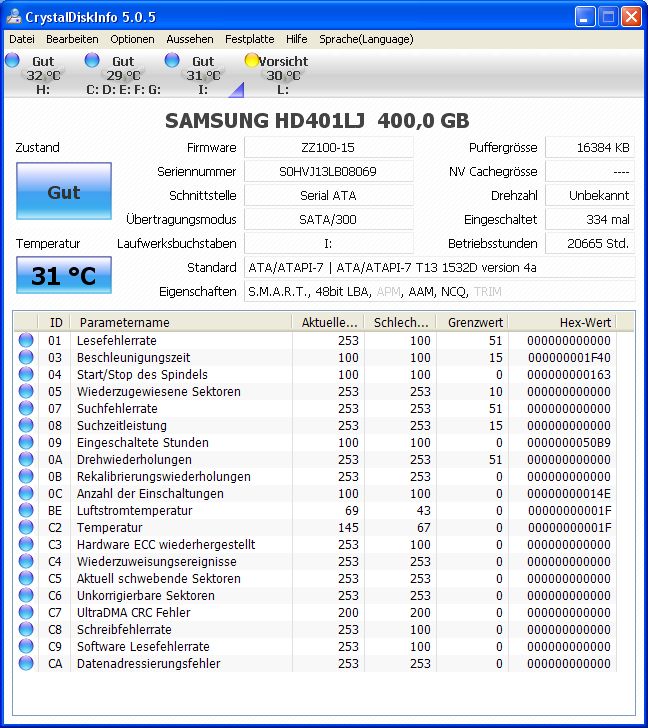Open the Aussehen menu
Viewport: 648px width, 728px height.
click(x=190, y=39)
